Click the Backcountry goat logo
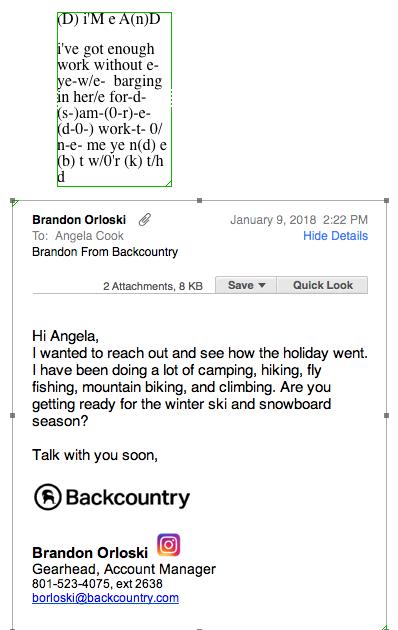The width and height of the screenshot is (398, 630). [x=48, y=497]
